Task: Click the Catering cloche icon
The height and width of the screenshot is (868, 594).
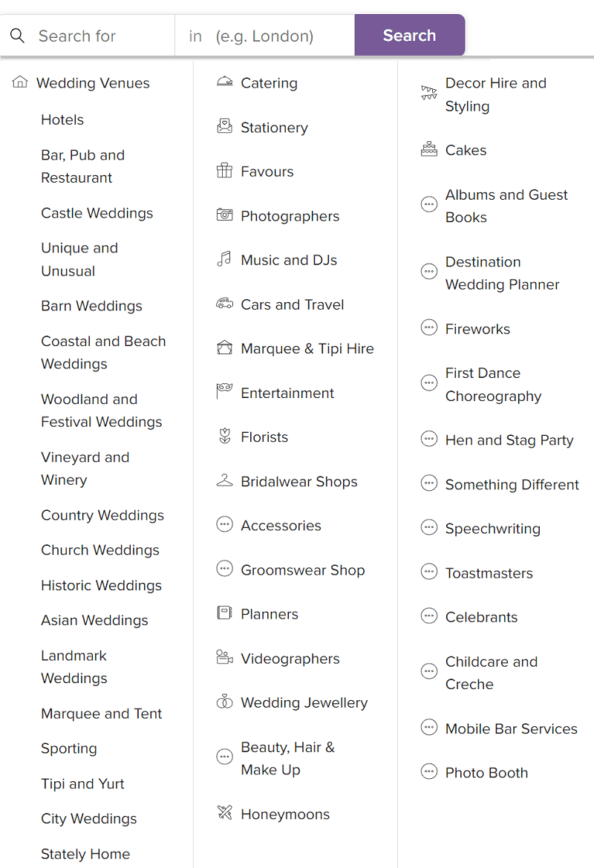Action: (224, 82)
